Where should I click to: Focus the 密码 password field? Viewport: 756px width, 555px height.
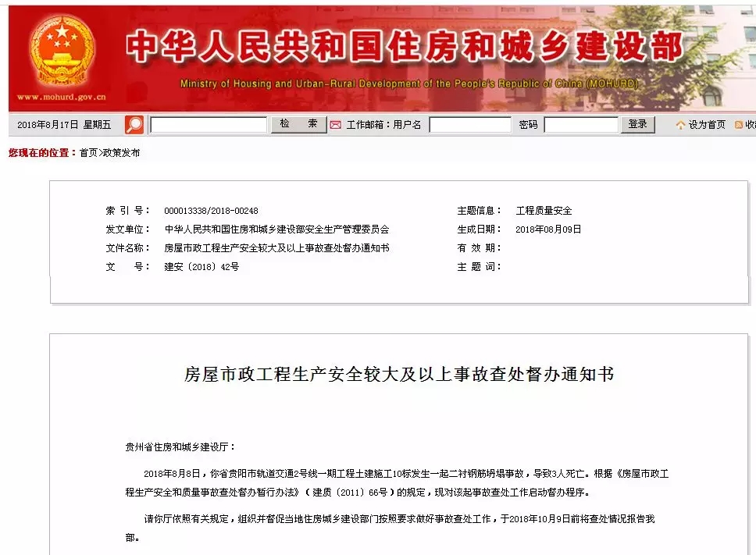pos(581,125)
